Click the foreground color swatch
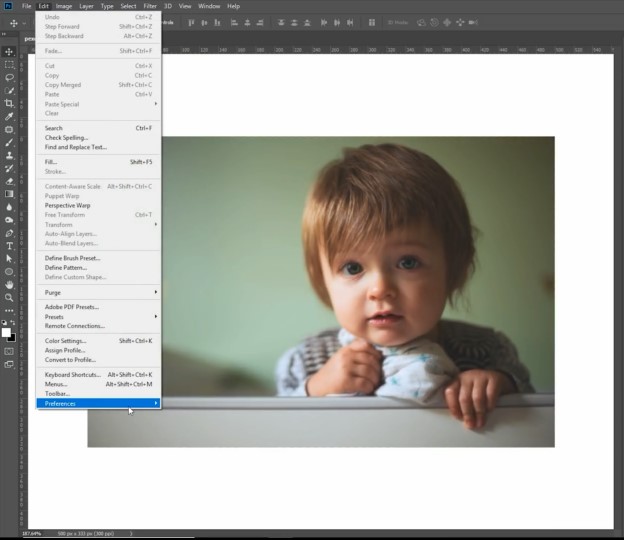This screenshot has height=540, width=624. click(x=6, y=333)
